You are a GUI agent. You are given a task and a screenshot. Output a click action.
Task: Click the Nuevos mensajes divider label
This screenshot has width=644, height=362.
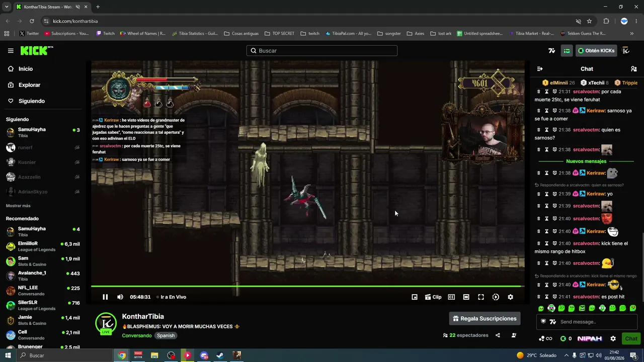coord(586,161)
